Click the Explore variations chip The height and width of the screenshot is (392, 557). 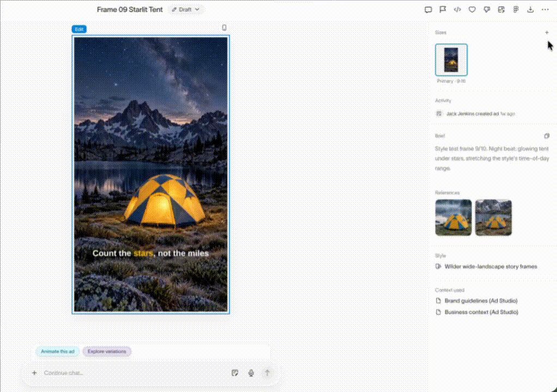107,352
